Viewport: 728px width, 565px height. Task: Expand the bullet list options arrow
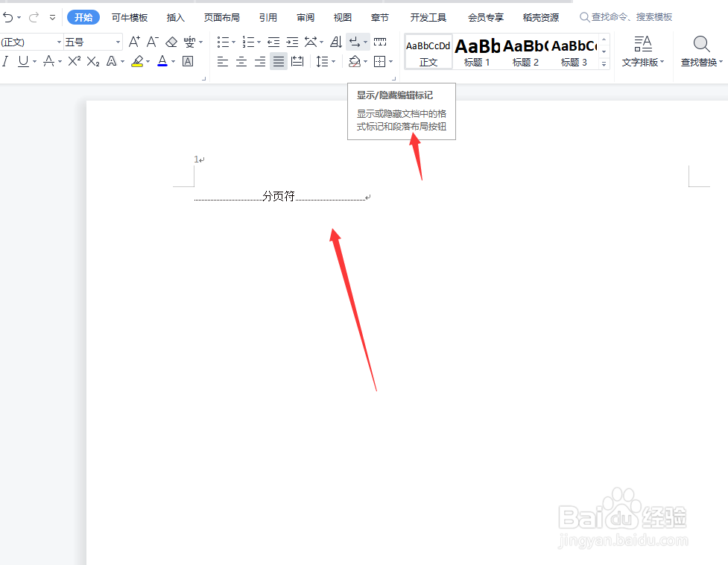pyautogui.click(x=233, y=42)
